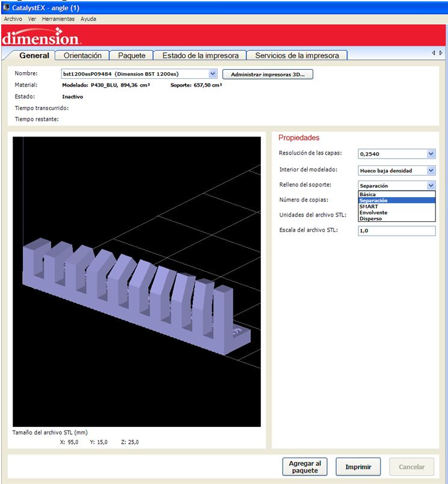Open the Ayuda menu
This screenshot has height=484, width=448.
click(x=88, y=19)
